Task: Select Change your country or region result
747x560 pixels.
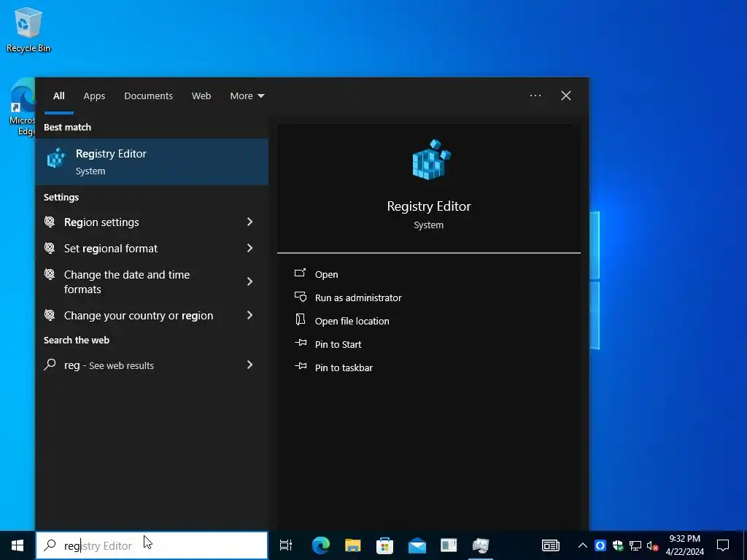Action: tap(152, 315)
